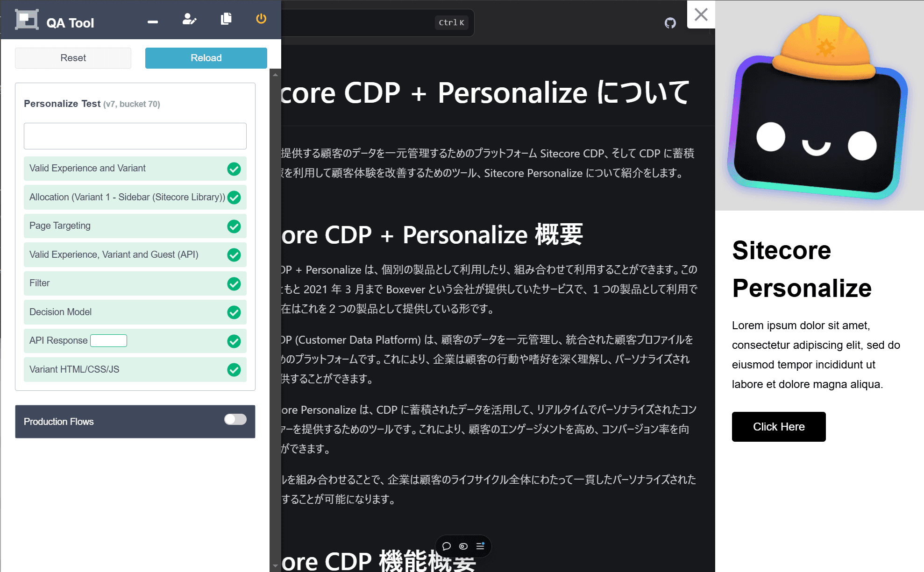This screenshot has height=572, width=924.
Task: Click the small API Response input box
Action: tap(108, 341)
